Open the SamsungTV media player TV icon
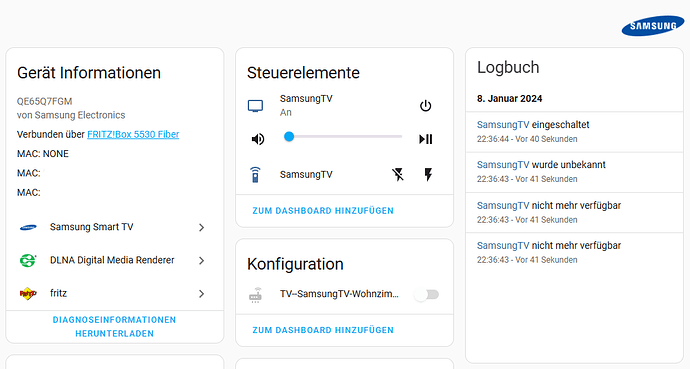690x369 pixels. click(255, 106)
